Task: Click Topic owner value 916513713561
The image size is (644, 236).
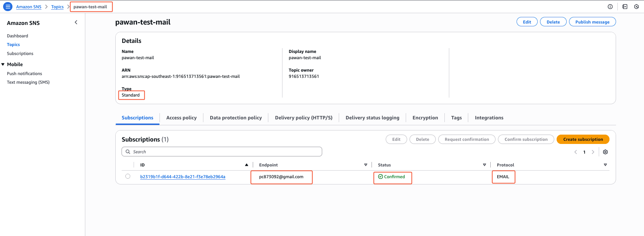Action: pos(304,76)
